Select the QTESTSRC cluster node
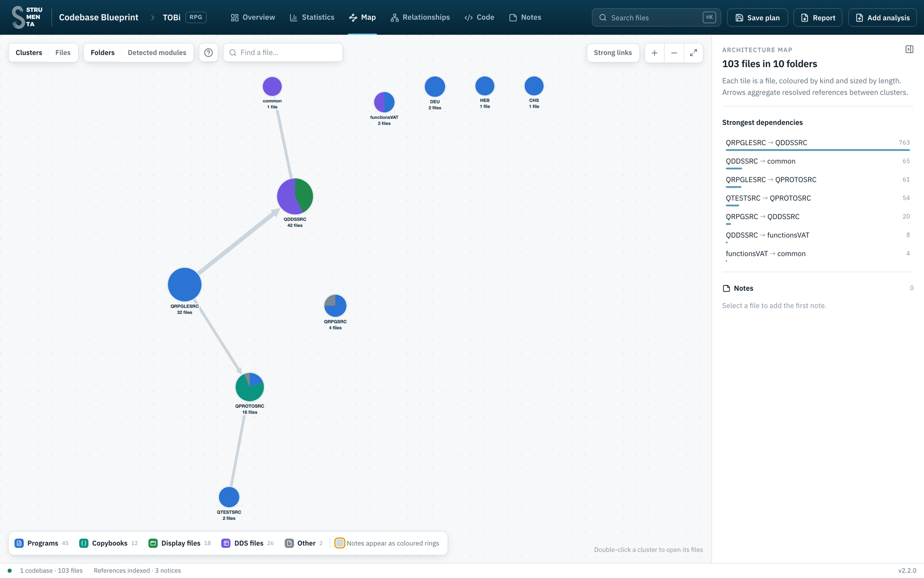924x578 pixels. 229,498
